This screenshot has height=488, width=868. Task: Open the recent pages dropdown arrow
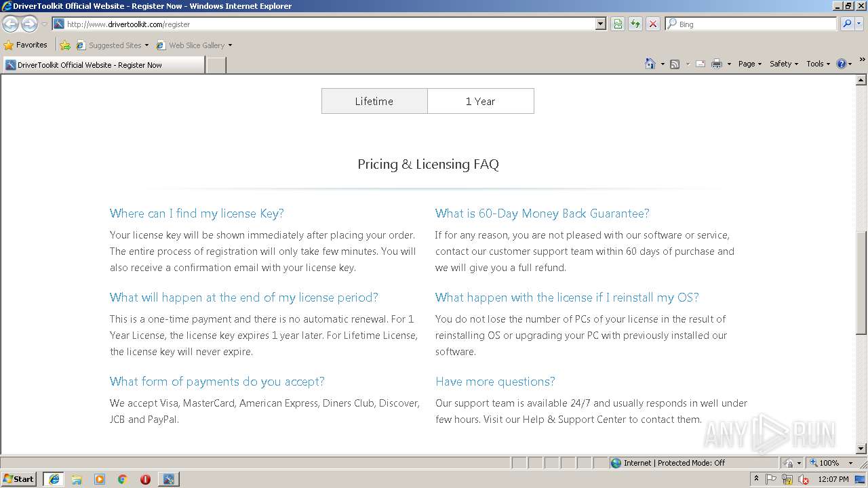(x=44, y=24)
